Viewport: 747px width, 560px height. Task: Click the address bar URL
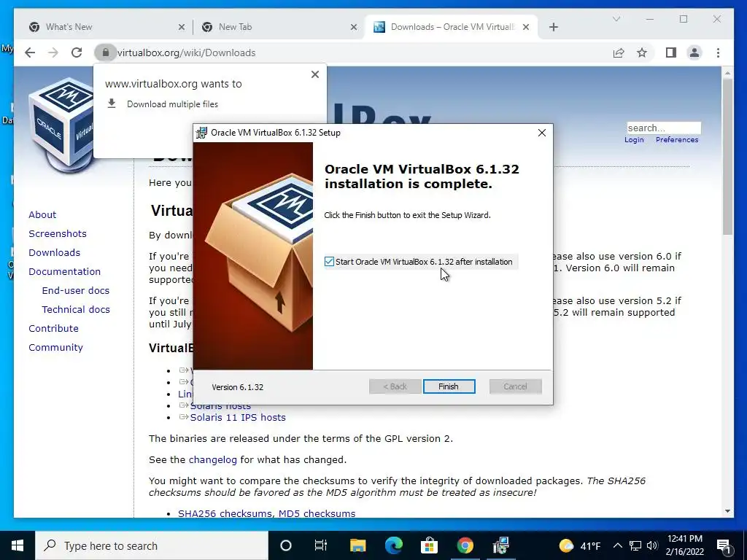[x=187, y=52]
